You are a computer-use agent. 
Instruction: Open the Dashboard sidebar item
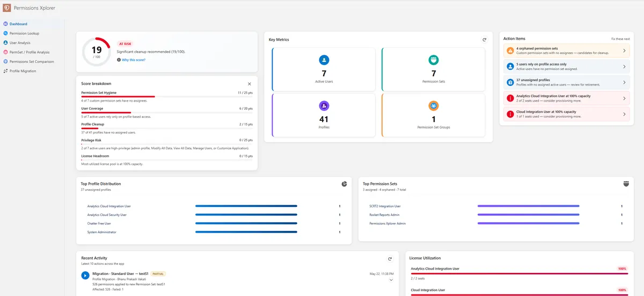coord(32,24)
